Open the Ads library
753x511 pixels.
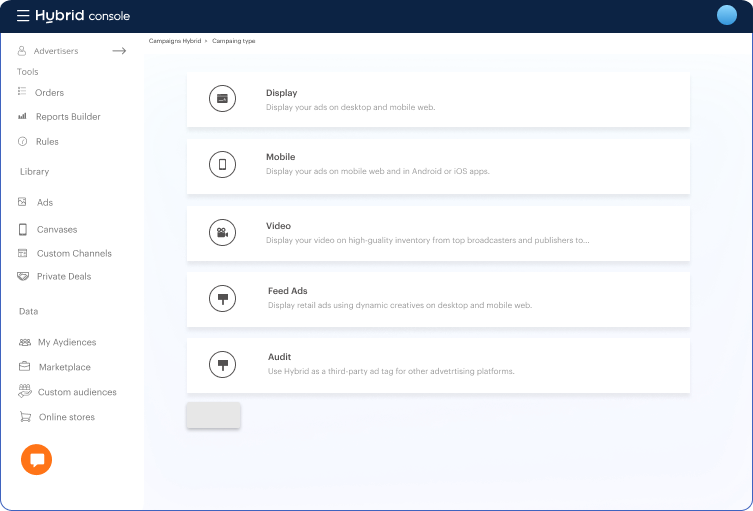coord(45,203)
